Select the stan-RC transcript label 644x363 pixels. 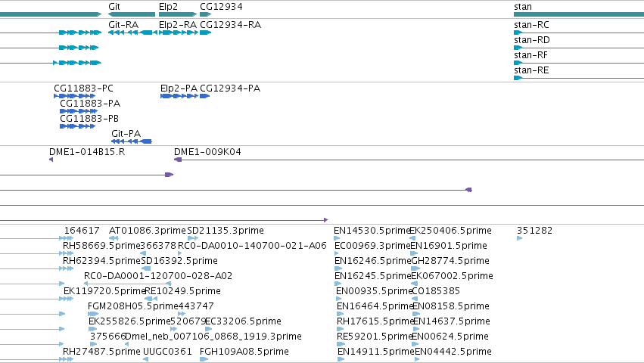531,25
